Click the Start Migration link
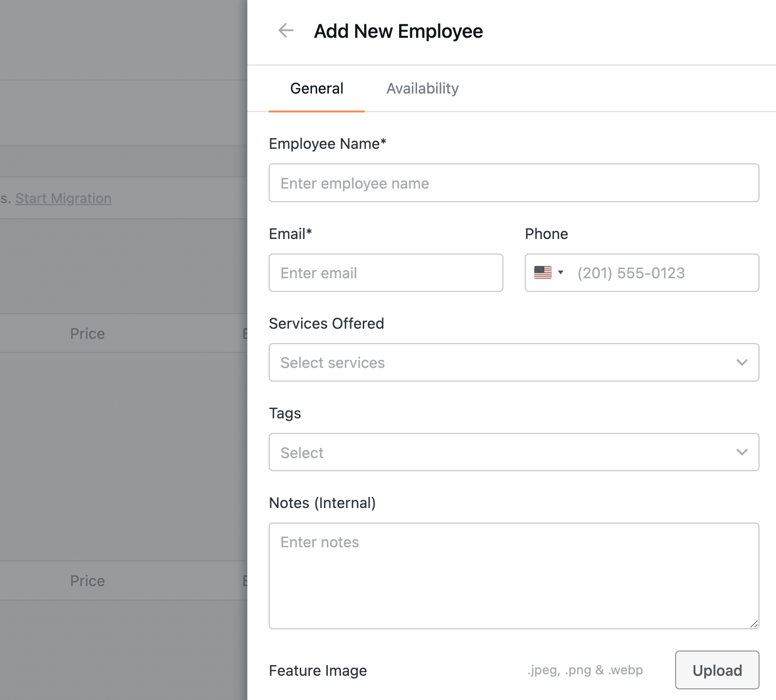 [63, 198]
